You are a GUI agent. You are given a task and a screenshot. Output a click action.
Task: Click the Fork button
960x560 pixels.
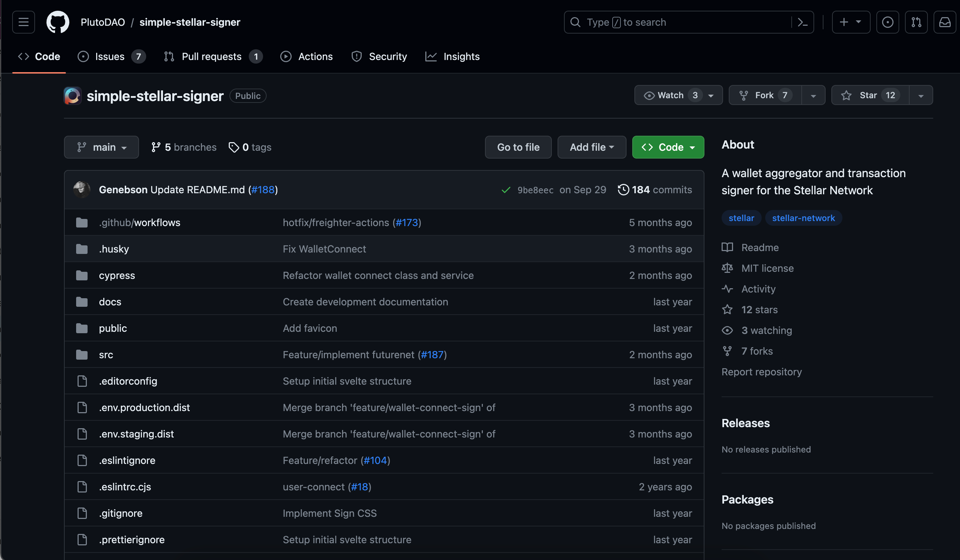click(x=765, y=95)
